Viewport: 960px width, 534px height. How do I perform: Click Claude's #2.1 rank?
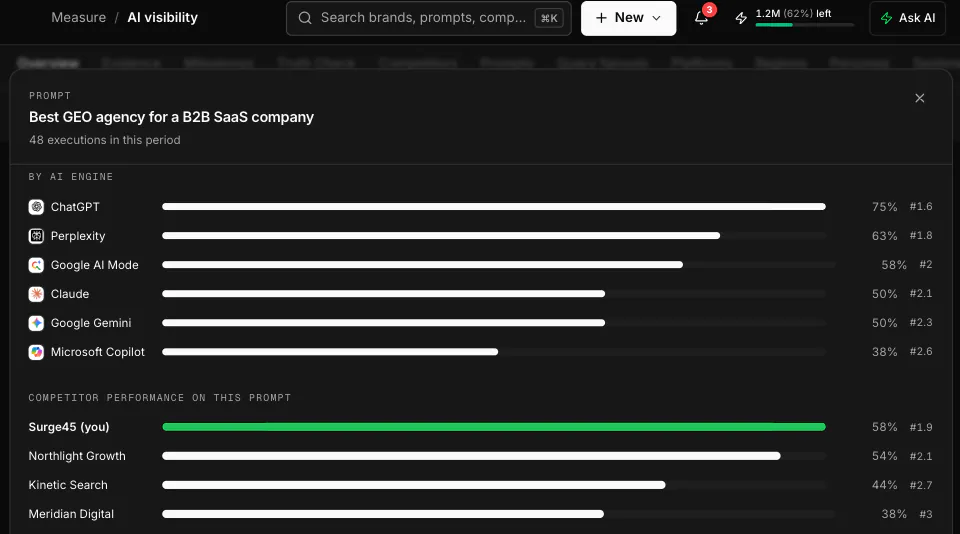point(921,294)
